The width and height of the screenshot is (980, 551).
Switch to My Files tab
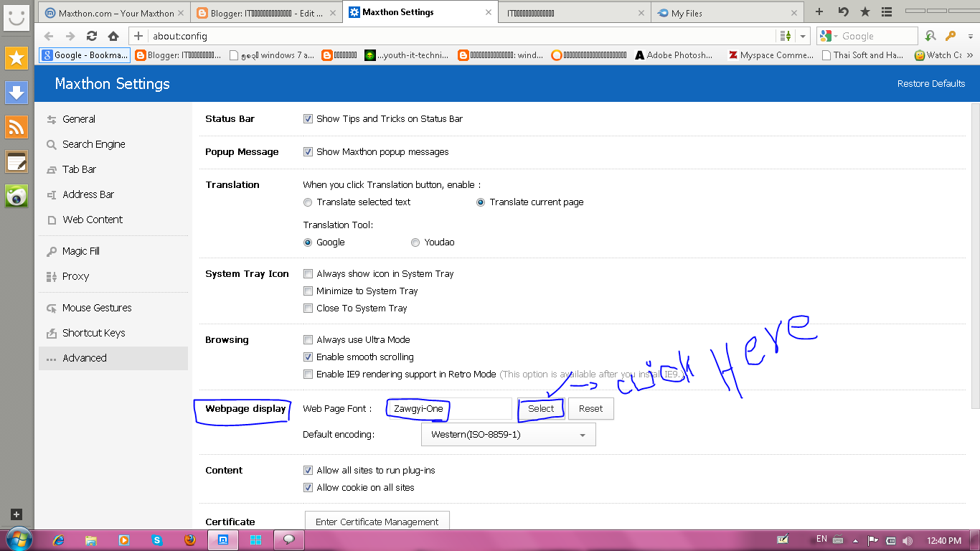[726, 13]
